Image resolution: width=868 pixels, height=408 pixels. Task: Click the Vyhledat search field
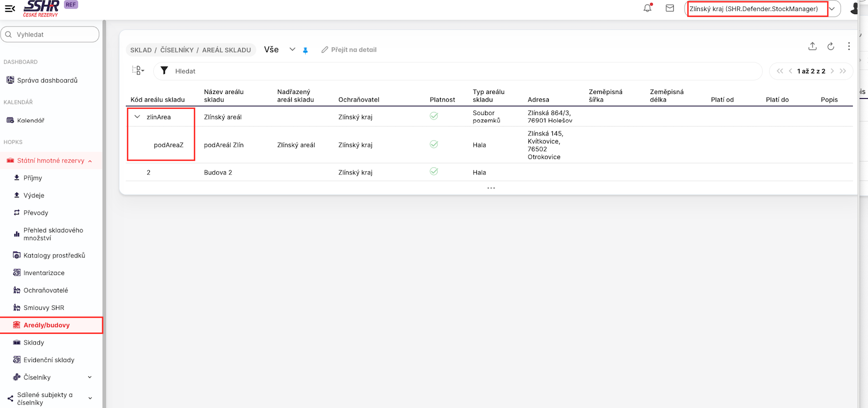(50, 34)
